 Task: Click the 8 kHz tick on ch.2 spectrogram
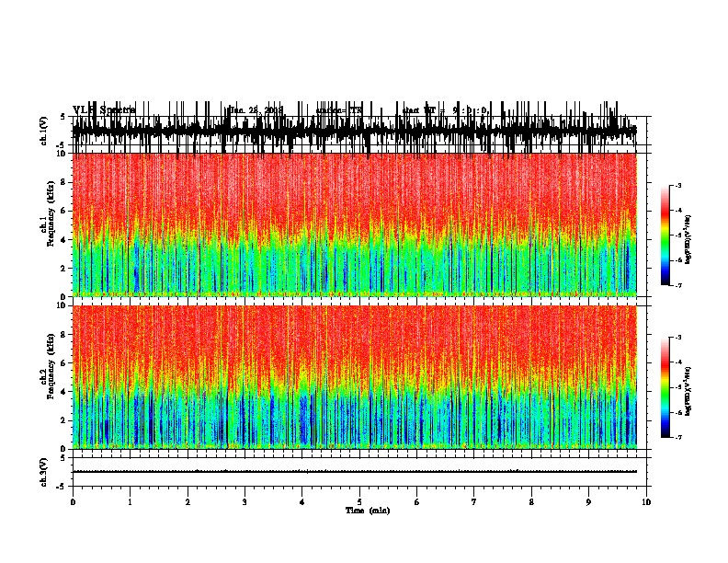click(63, 335)
